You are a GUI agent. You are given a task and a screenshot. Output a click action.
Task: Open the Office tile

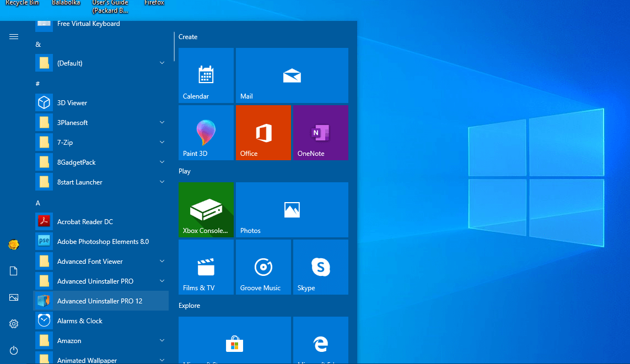(x=263, y=133)
